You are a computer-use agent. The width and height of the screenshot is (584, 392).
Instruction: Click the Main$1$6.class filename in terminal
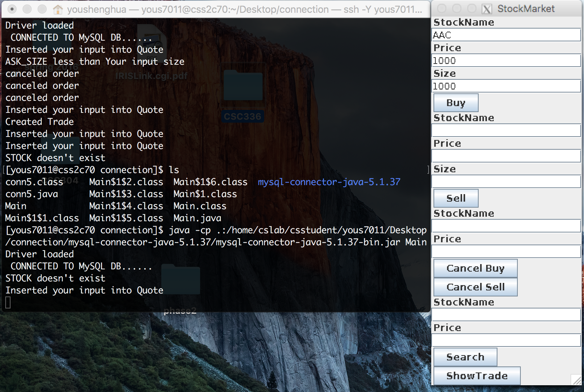(x=210, y=182)
